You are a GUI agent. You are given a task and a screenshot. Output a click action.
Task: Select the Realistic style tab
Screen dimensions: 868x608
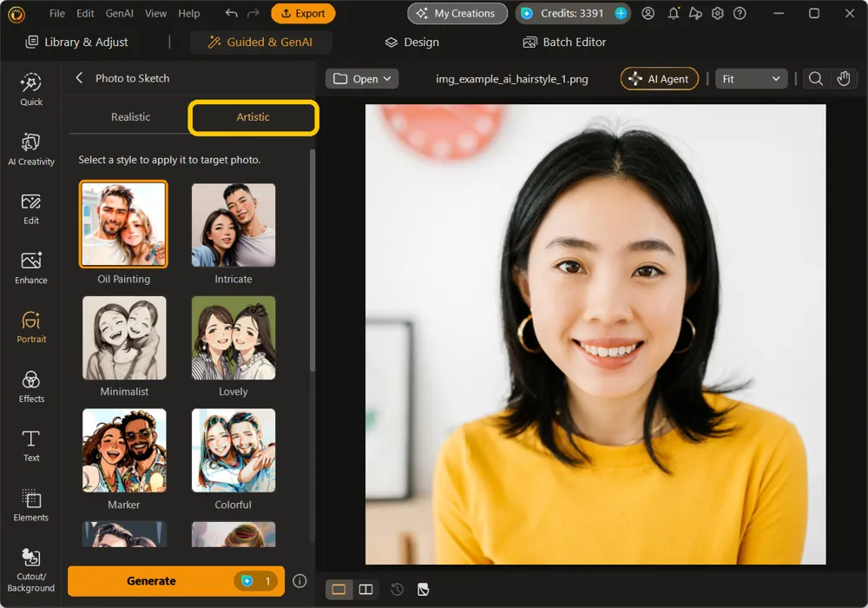(131, 117)
